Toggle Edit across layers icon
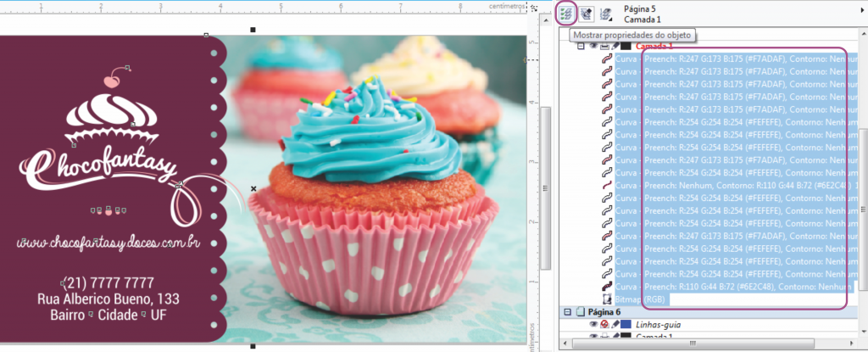 point(587,14)
